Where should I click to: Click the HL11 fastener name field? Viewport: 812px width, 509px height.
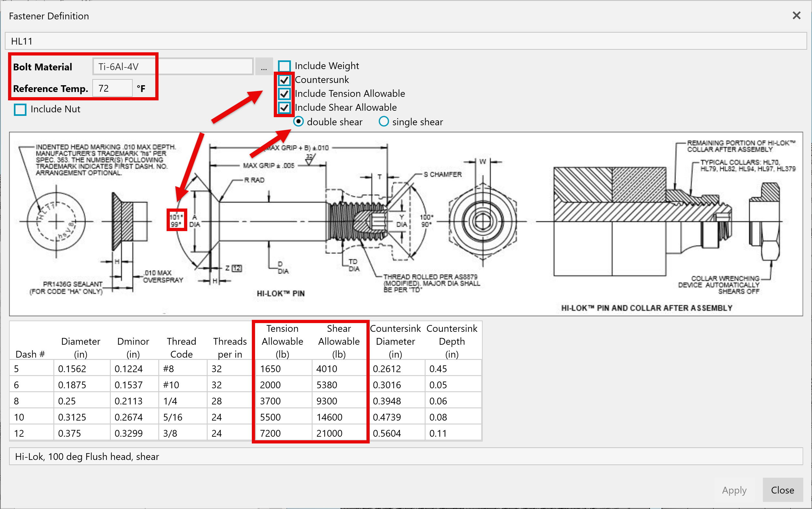406,41
